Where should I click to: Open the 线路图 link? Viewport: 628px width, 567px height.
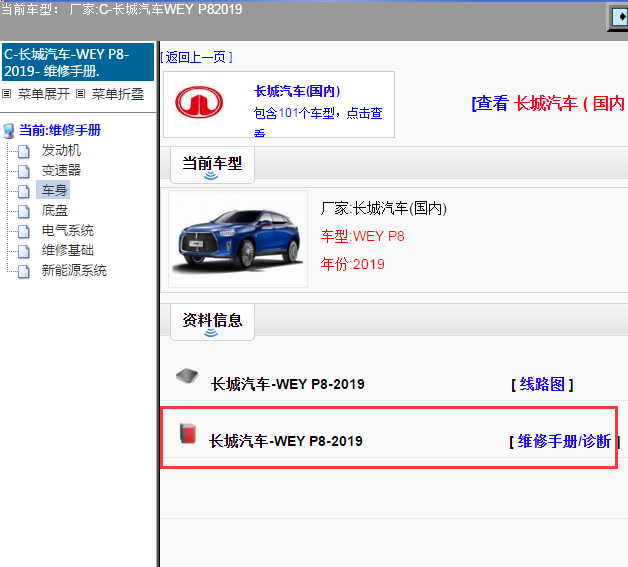(x=542, y=384)
